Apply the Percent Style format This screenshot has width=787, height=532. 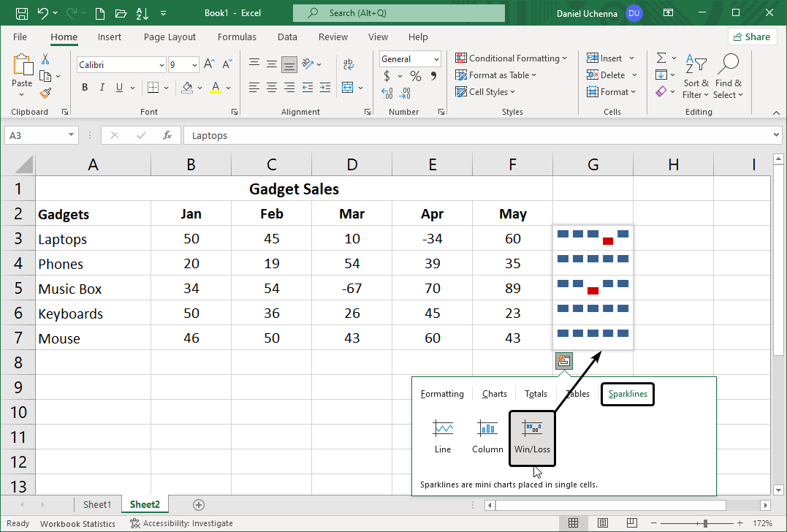414,75
